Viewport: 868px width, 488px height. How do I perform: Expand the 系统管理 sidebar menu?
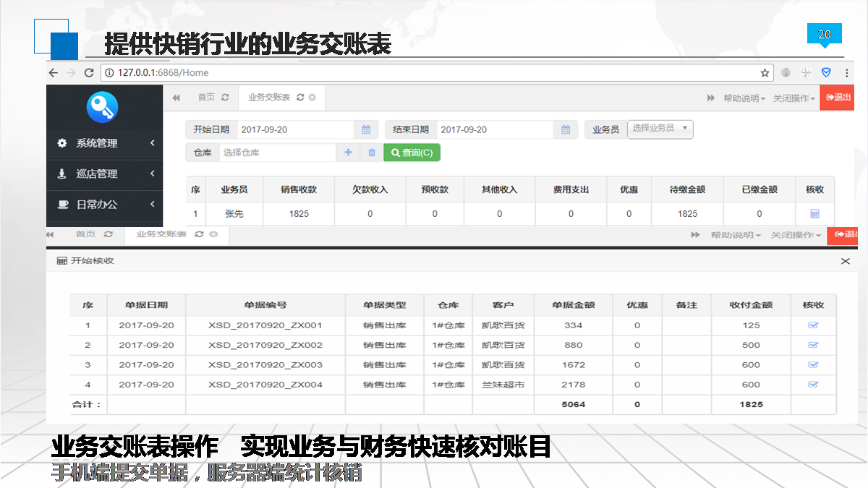[104, 143]
